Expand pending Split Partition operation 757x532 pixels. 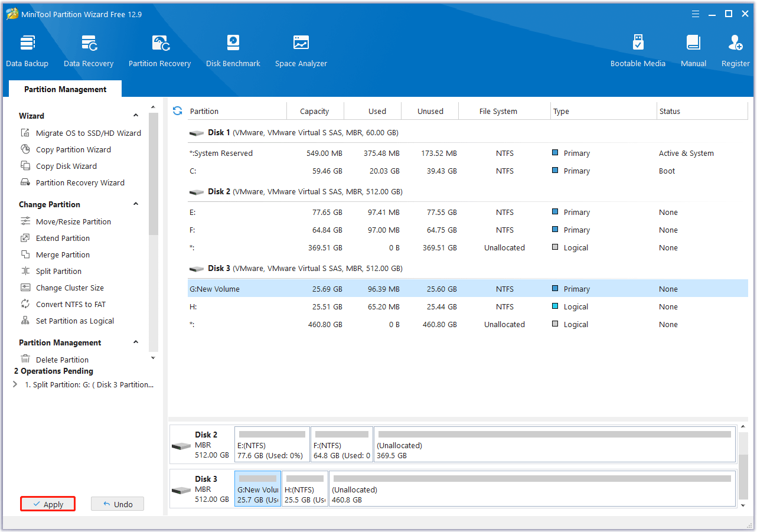click(x=15, y=384)
